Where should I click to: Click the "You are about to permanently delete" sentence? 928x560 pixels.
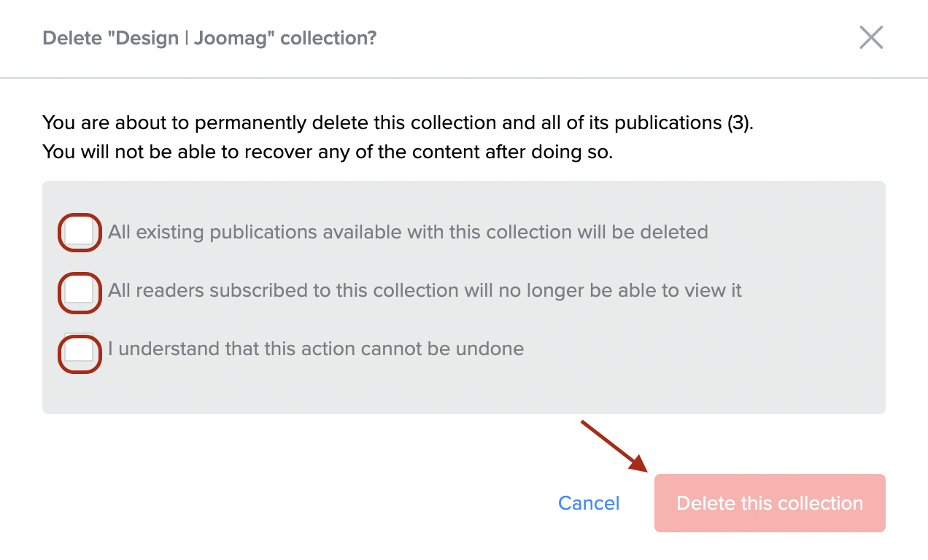[398, 122]
